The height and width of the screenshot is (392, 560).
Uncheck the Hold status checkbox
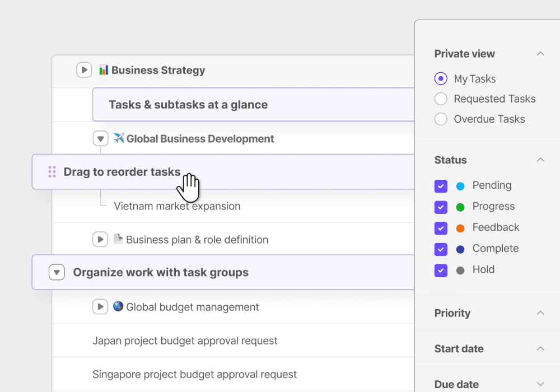(x=441, y=270)
